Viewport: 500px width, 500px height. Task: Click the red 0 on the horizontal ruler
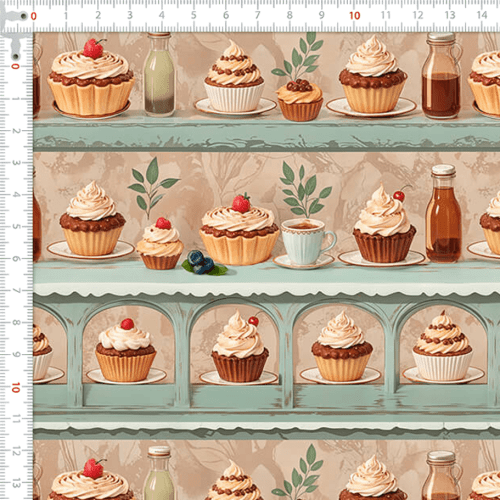[x=34, y=16]
